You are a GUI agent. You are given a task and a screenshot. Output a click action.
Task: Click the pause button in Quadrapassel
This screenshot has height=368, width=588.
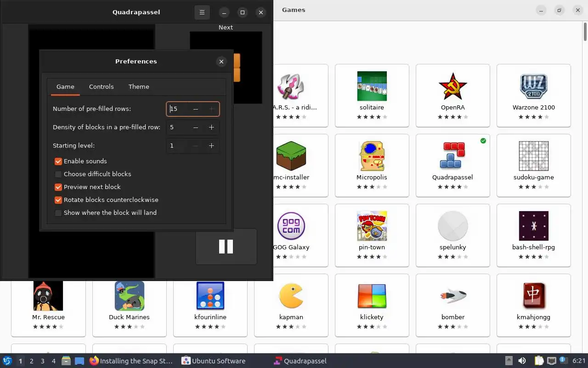click(226, 247)
